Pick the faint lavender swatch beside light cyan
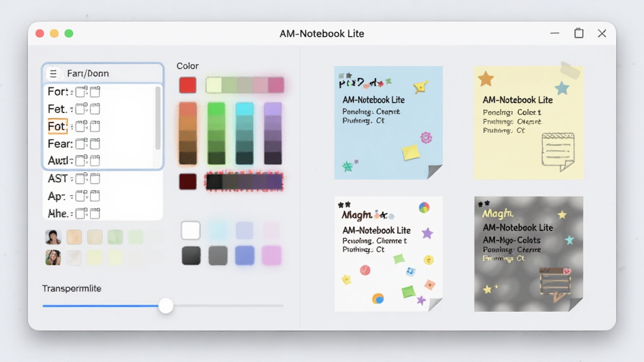The width and height of the screenshot is (644, 362). coord(245,230)
